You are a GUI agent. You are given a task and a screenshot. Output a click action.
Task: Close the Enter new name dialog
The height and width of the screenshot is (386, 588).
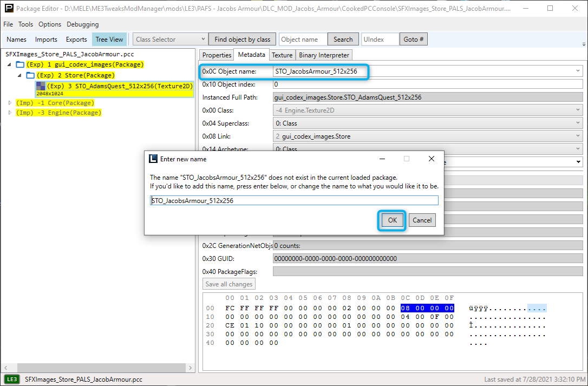[431, 159]
